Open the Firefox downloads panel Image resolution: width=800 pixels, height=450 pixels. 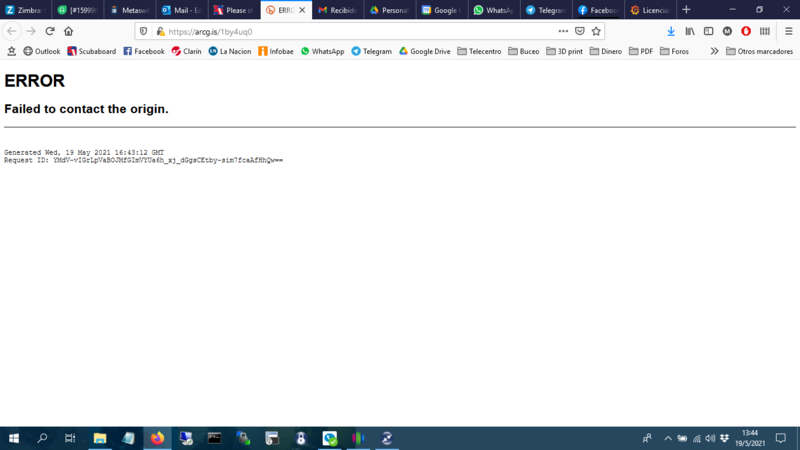tap(671, 31)
